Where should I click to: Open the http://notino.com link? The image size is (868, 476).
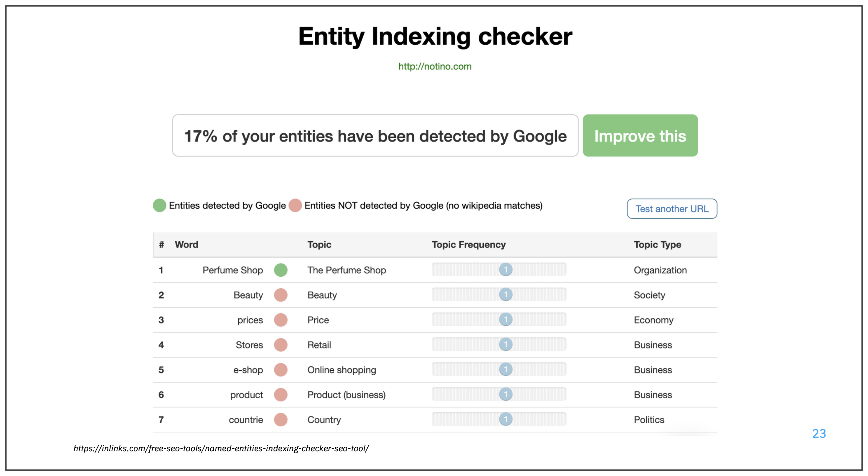[435, 67]
